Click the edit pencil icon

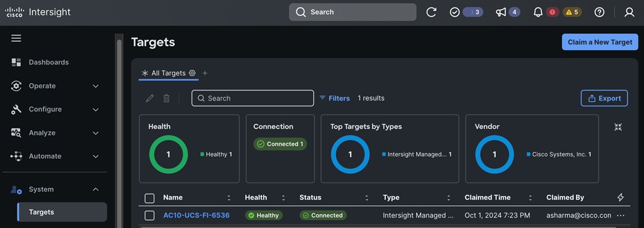(x=150, y=99)
